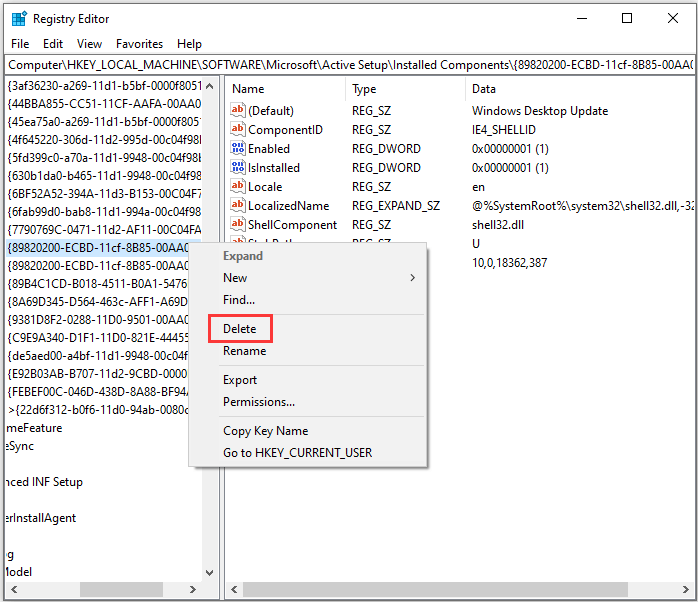Screen dimensions: 698x602
Task: Select the key ending in 'erInstallAgent'
Action: pyautogui.click(x=41, y=518)
